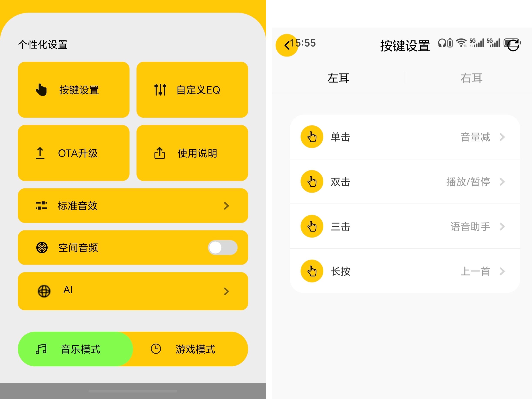Image resolution: width=532 pixels, height=399 pixels.
Task: Tap the upload arrow icon for OTA升级
Action: point(40,153)
